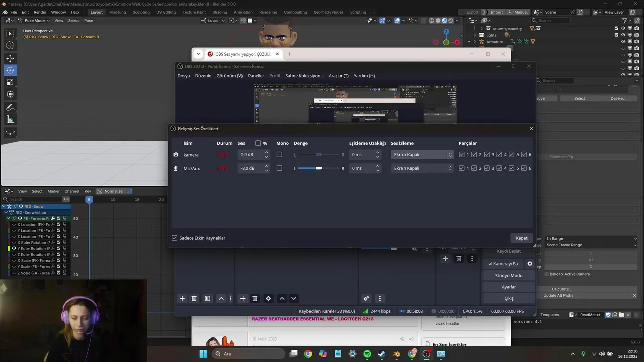Open OBS Dosya menu

tap(184, 76)
